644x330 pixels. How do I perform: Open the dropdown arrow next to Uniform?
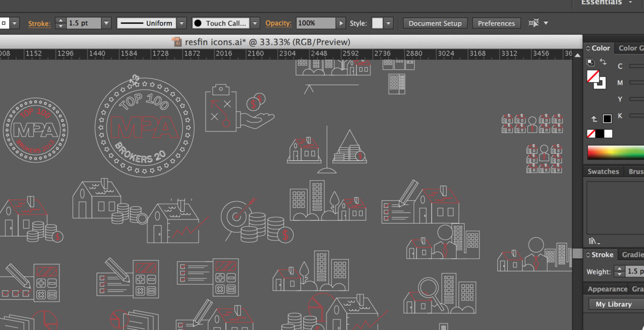tap(182, 23)
